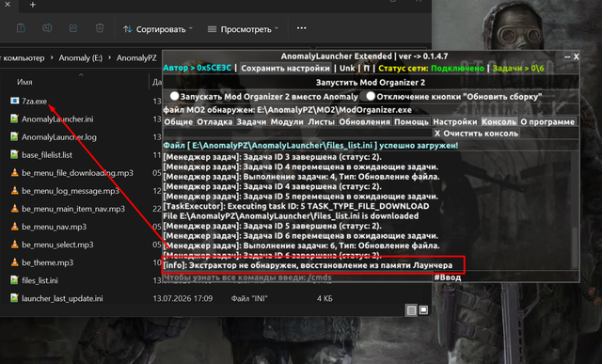Click the copy icon in Explorer toolbar
Image resolution: width=602 pixels, height=364 pixels.
21,28
